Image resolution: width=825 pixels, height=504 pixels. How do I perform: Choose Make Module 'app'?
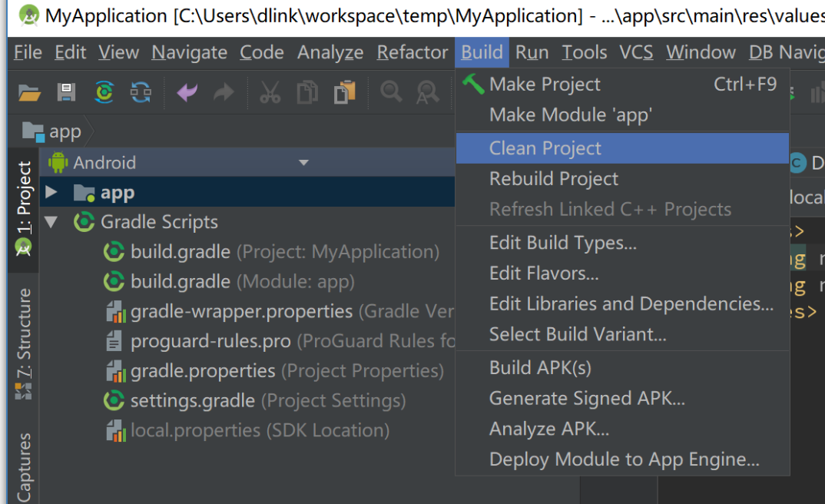(622, 114)
